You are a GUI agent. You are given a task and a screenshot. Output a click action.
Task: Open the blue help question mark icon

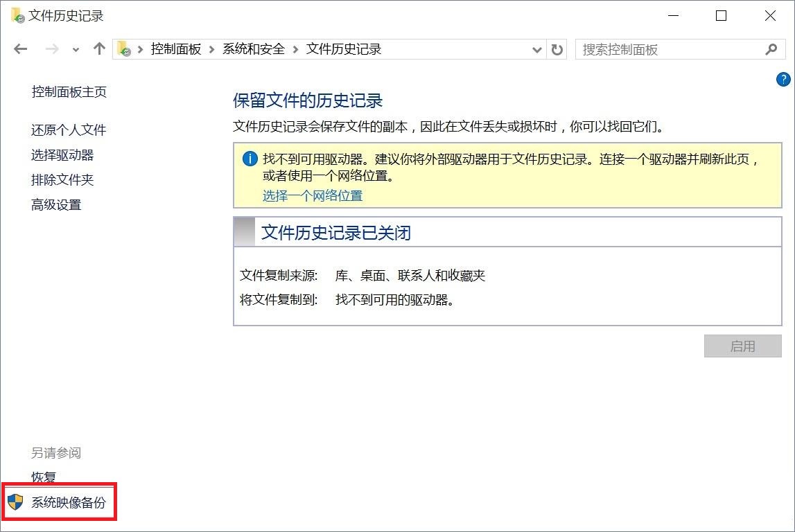pos(784,80)
